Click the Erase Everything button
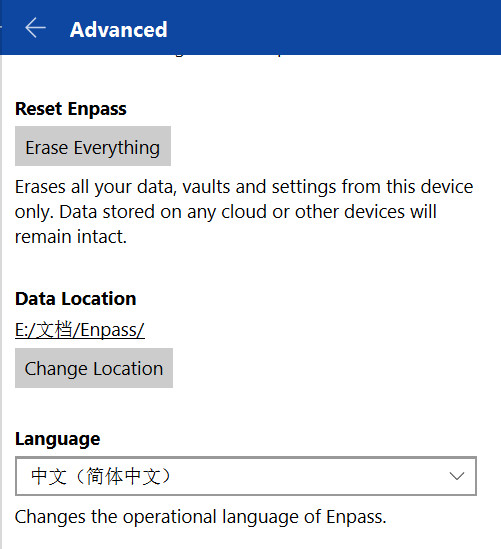This screenshot has width=501, height=549. click(93, 146)
